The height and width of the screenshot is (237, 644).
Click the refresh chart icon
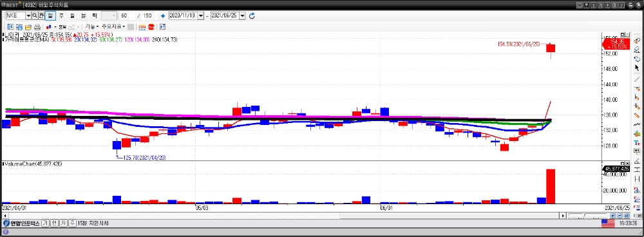[252, 15]
